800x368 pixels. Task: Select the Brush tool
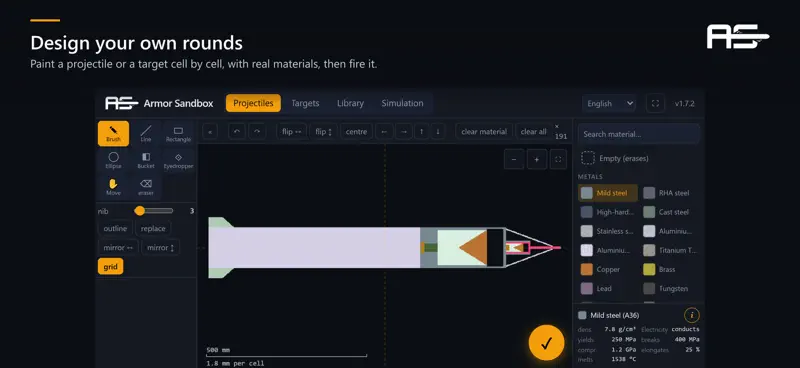pyautogui.click(x=113, y=134)
